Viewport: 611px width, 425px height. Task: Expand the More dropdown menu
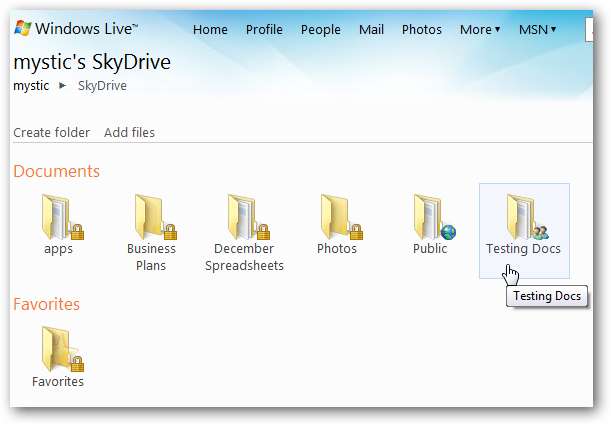coord(480,30)
